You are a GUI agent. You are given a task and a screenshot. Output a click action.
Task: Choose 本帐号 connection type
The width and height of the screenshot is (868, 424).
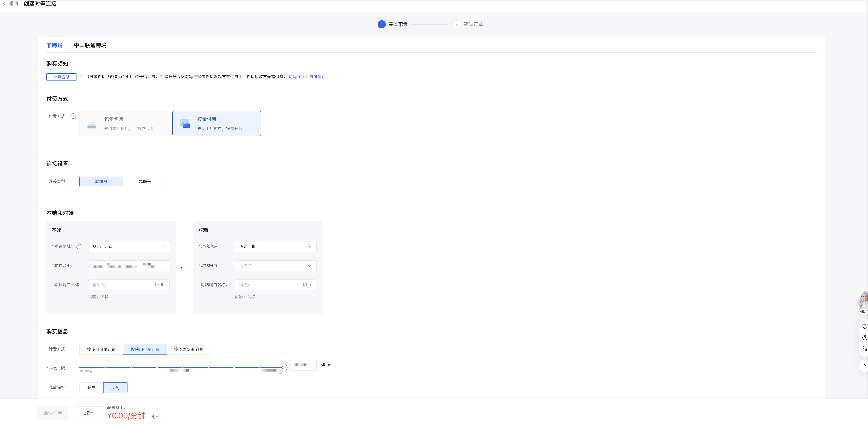tap(101, 182)
